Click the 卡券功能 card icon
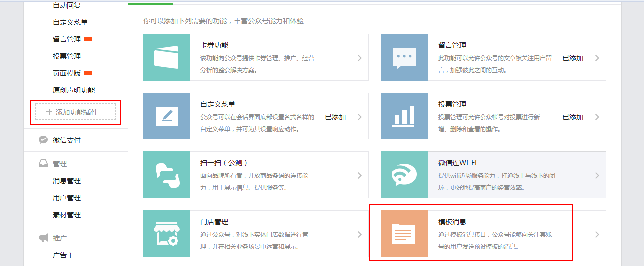Viewport: 644px width, 266px height. click(x=166, y=57)
